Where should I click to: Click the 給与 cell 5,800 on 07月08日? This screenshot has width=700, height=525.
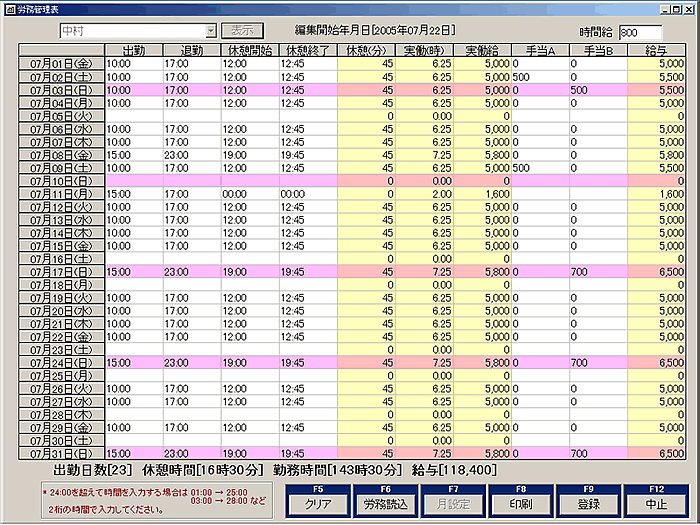tap(656, 154)
